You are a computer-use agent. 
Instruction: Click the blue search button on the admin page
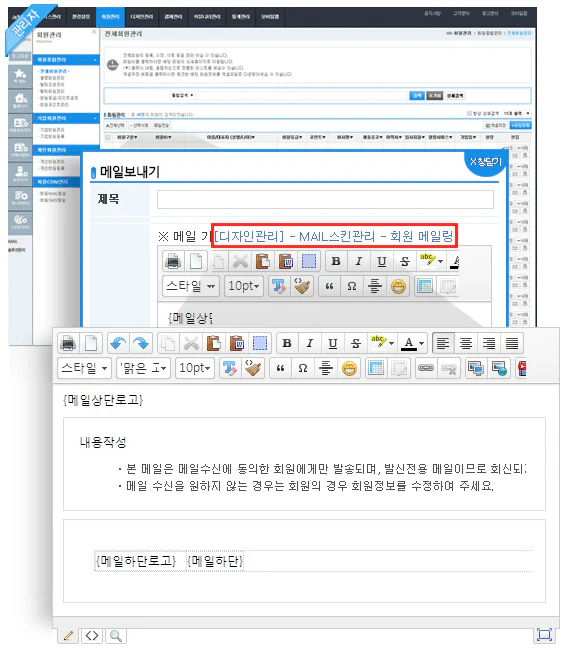click(x=417, y=96)
